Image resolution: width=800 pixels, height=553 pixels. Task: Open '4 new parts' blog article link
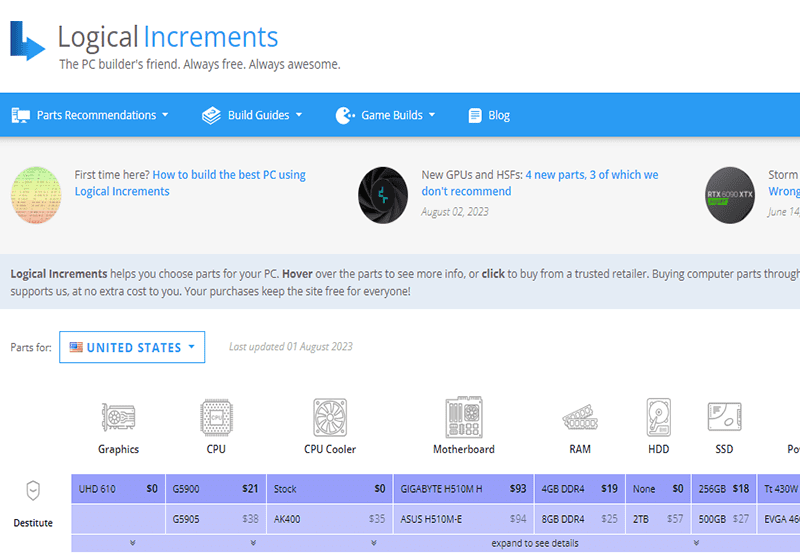pyautogui.click(x=540, y=183)
